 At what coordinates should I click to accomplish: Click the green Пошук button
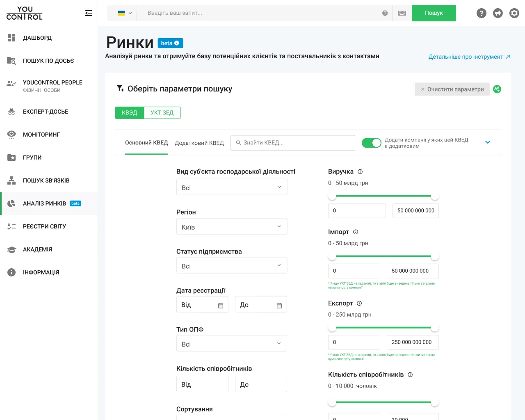click(434, 13)
